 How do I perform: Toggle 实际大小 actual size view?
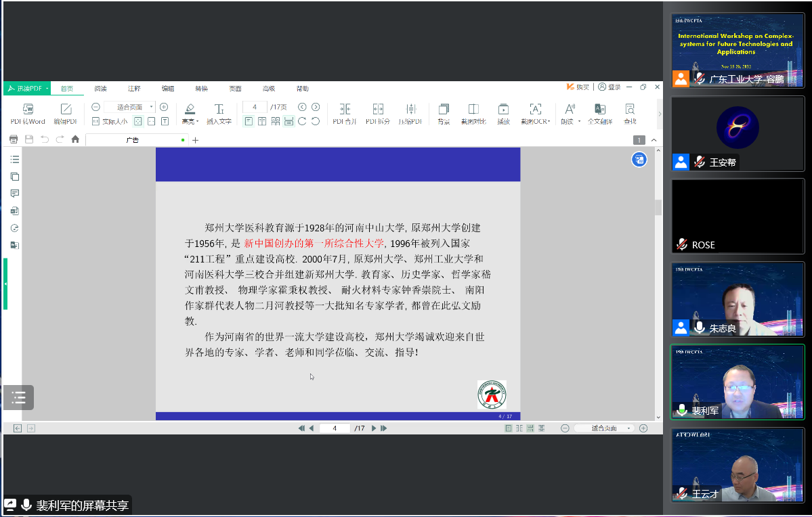[x=109, y=121]
